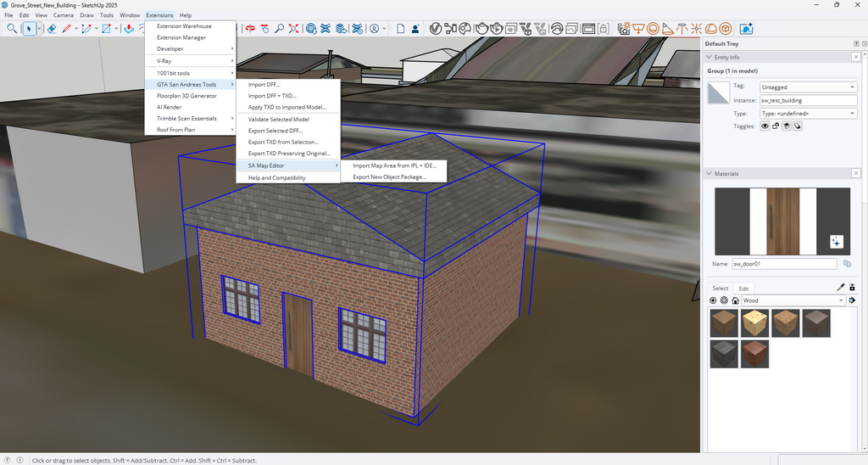Activate the Select arrow tool
Viewport: 868px width, 465px height.
click(x=29, y=28)
